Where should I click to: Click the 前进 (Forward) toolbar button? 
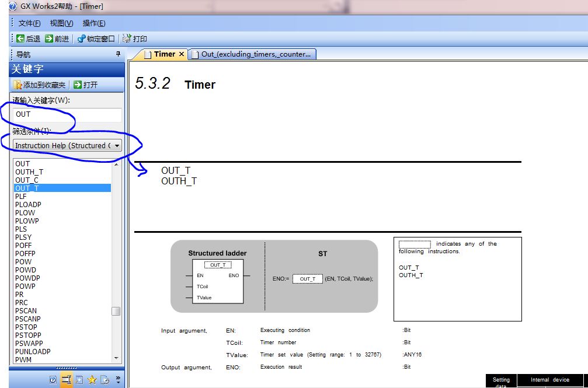(57, 39)
